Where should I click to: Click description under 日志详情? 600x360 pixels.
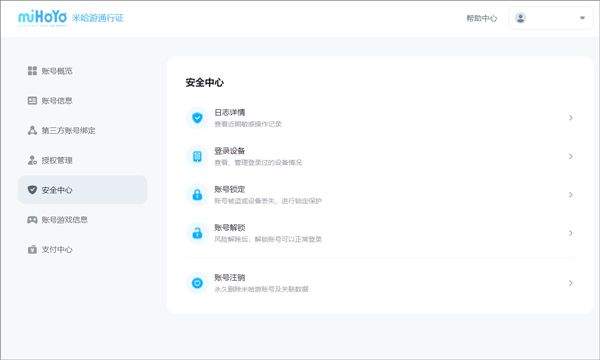248,124
